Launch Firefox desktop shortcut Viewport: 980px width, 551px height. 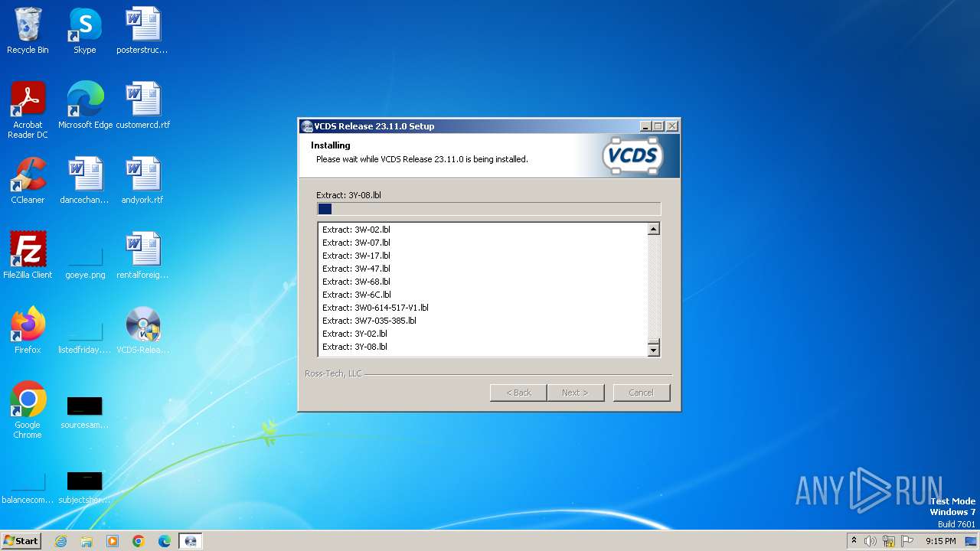click(28, 331)
